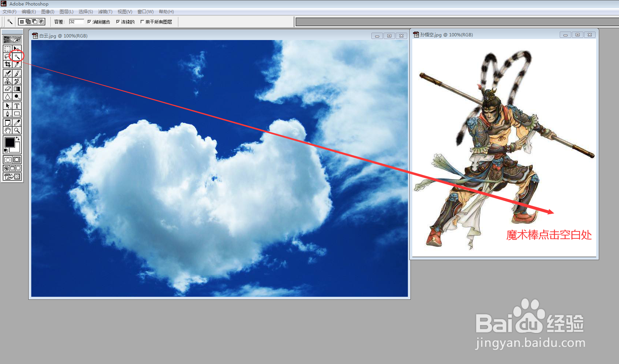Image resolution: width=619 pixels, height=364 pixels.
Task: Select the History Brush tool
Action: 17,81
